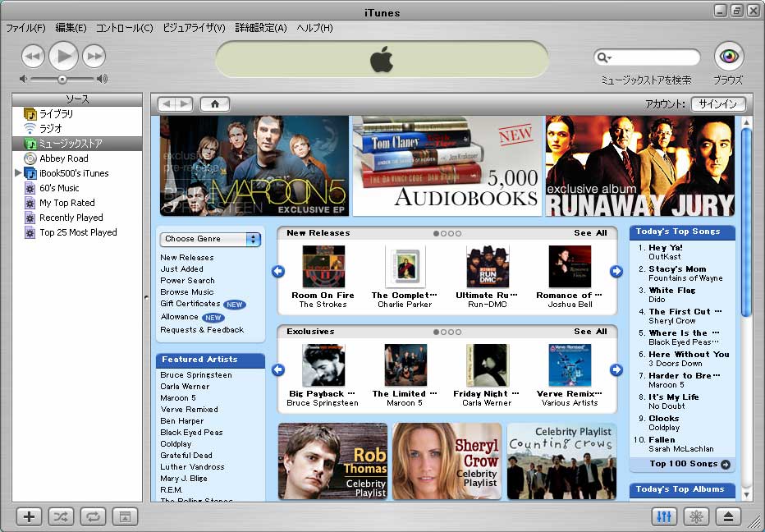
Task: Turn on the visualizer
Action: 696,516
